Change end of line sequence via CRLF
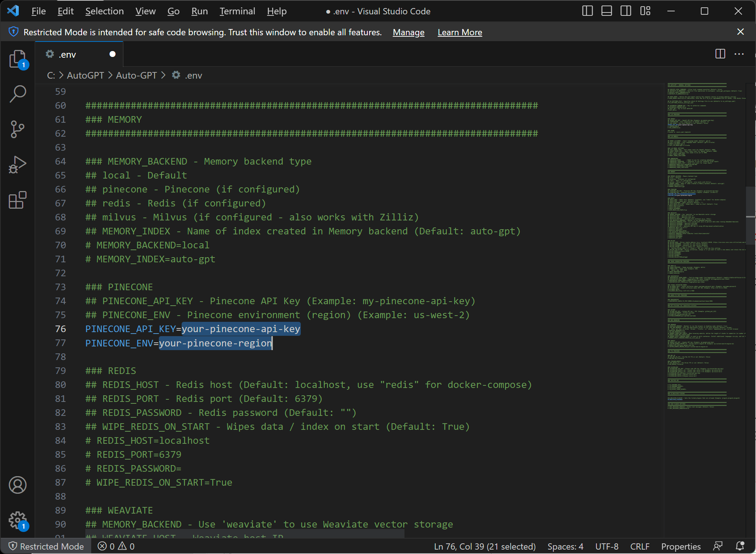The image size is (756, 554). (x=640, y=546)
